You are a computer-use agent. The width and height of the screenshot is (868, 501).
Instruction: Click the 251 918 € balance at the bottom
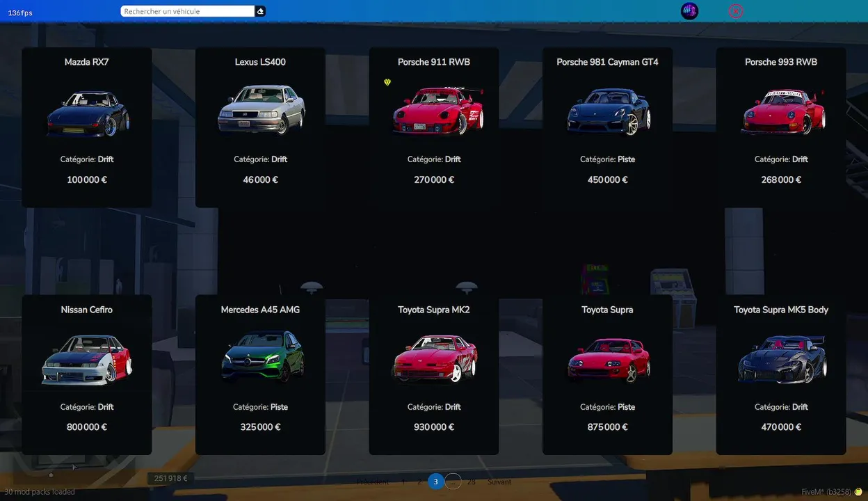pyautogui.click(x=171, y=479)
